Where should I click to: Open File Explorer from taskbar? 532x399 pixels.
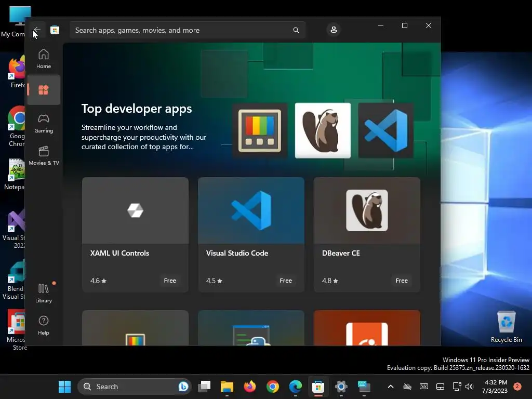point(227,387)
